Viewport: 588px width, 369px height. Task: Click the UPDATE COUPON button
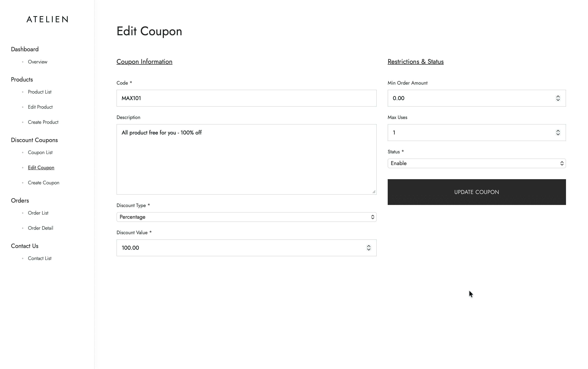(x=476, y=192)
